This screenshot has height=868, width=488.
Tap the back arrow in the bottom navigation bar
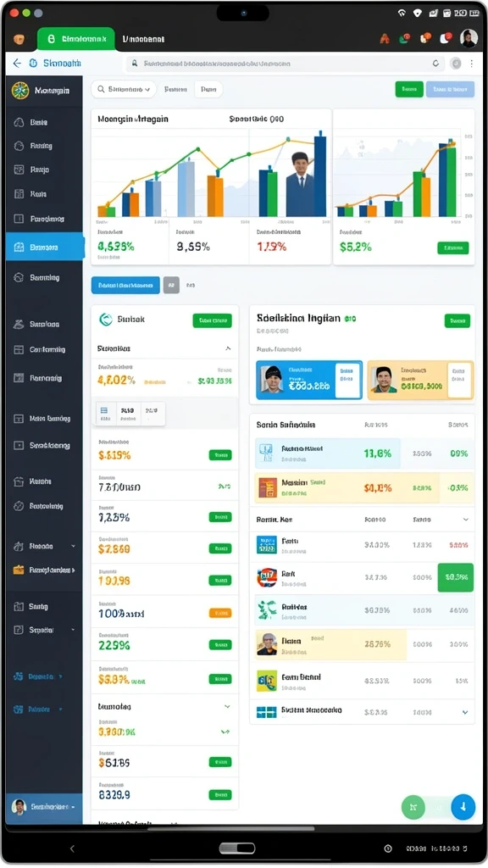(x=72, y=849)
